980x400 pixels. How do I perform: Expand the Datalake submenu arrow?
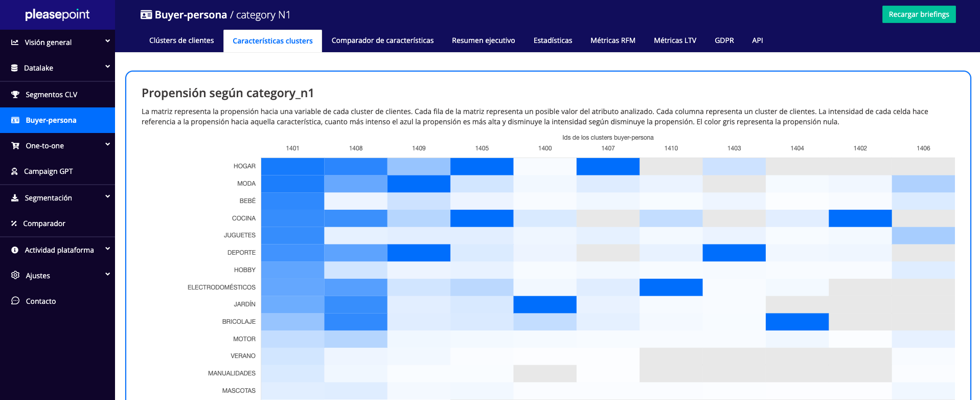point(107,66)
